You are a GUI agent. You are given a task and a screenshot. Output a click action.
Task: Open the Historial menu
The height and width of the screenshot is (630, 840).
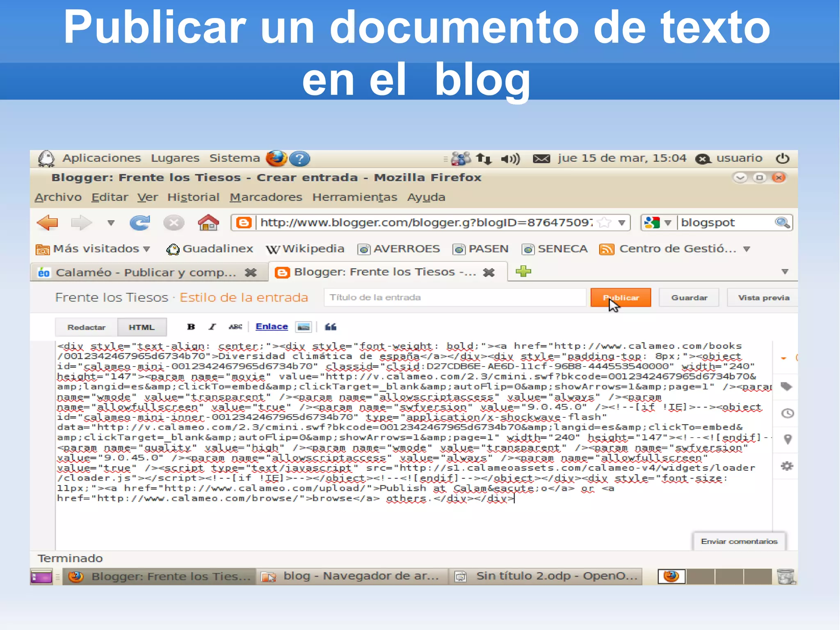click(193, 197)
